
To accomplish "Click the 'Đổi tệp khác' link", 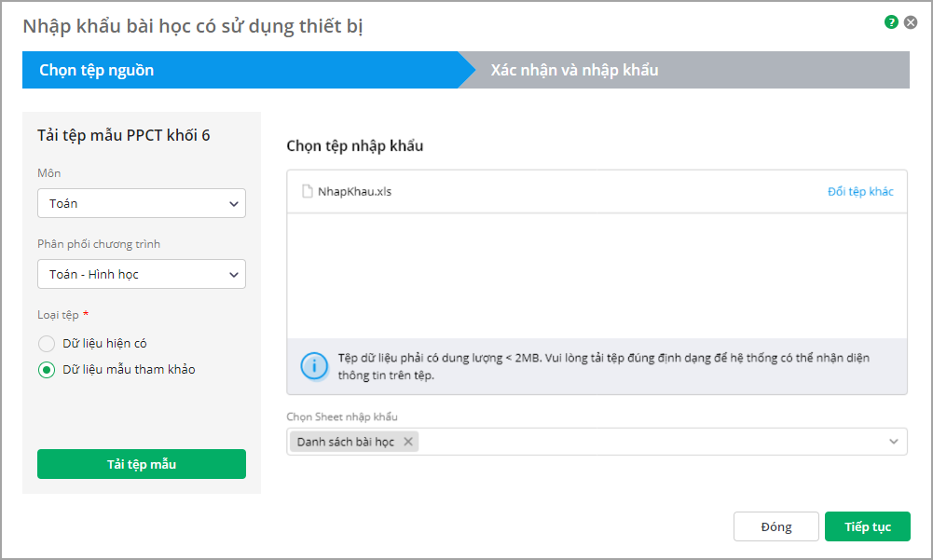I will 859,192.
